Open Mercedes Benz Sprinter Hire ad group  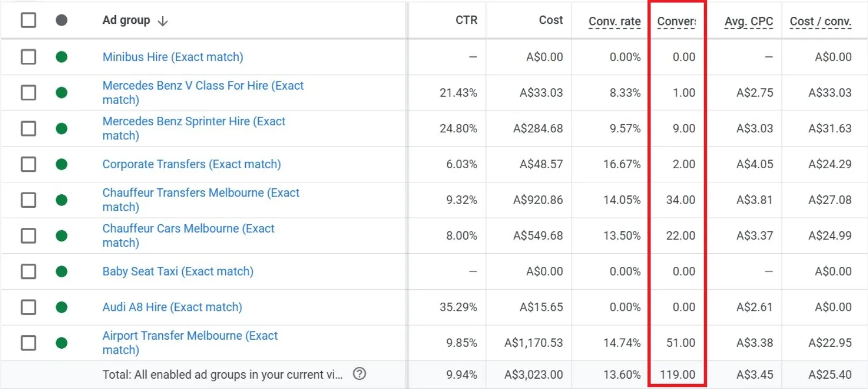(194, 129)
